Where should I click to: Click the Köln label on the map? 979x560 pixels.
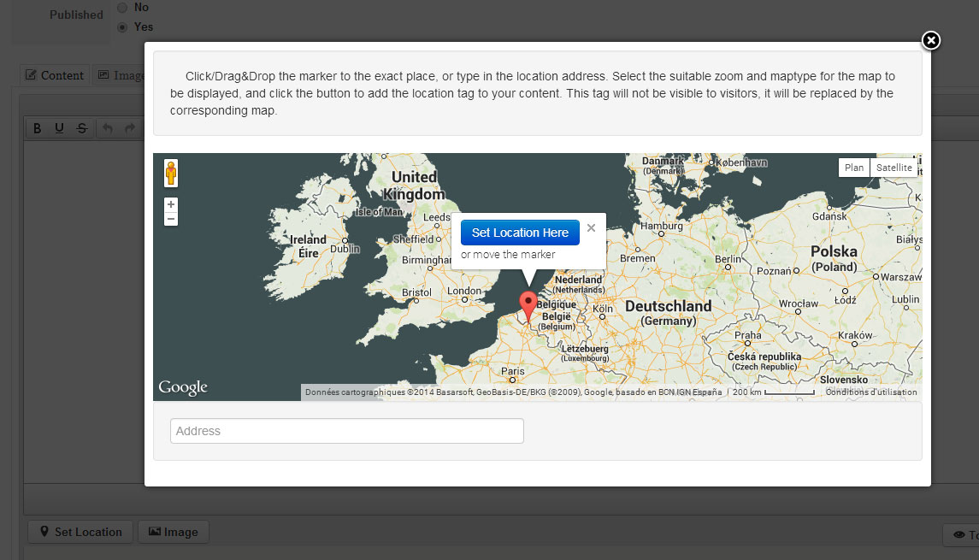(603, 309)
